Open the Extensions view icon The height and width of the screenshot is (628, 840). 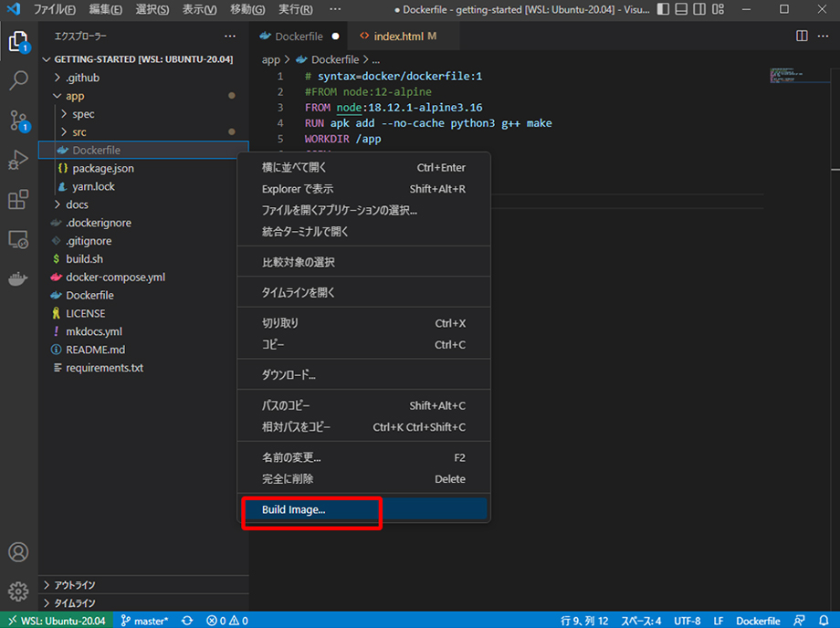pyautogui.click(x=18, y=200)
